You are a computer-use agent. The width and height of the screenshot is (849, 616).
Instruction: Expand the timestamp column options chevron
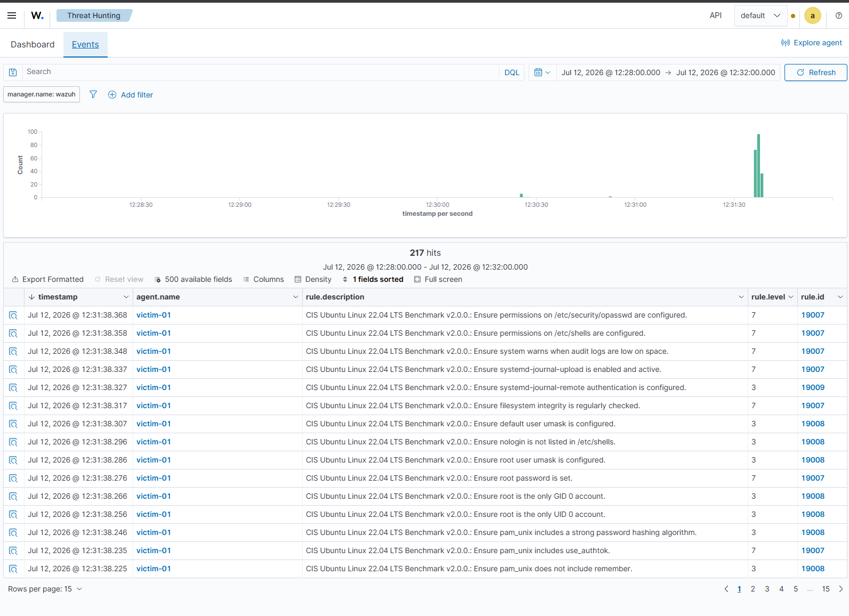[126, 297]
